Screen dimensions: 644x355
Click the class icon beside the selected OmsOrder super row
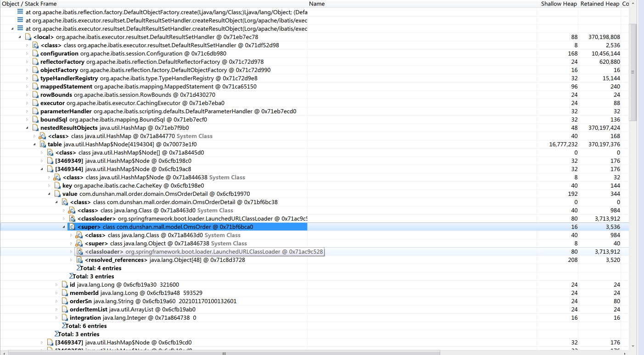pos(72,227)
